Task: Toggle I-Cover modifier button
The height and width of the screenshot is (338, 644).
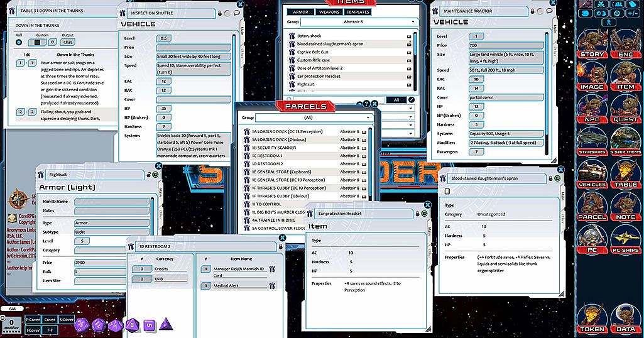Action: (x=33, y=330)
